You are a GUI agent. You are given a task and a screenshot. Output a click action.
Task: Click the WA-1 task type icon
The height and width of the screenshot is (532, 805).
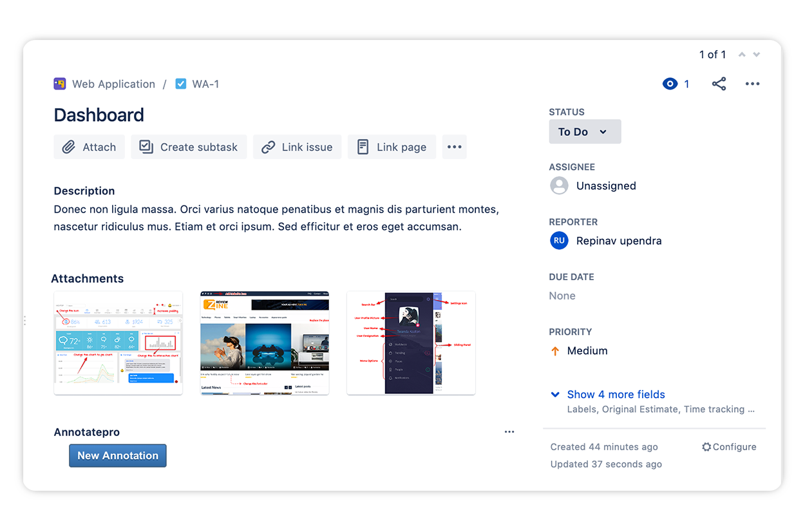coord(181,84)
